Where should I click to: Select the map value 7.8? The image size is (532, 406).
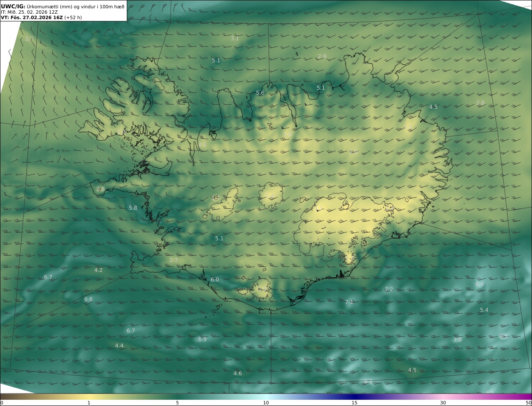458,340
